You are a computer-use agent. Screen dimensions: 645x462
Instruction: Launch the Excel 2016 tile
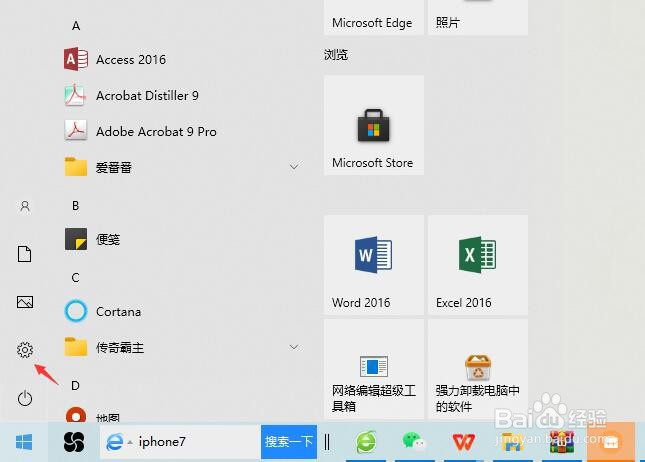478,265
